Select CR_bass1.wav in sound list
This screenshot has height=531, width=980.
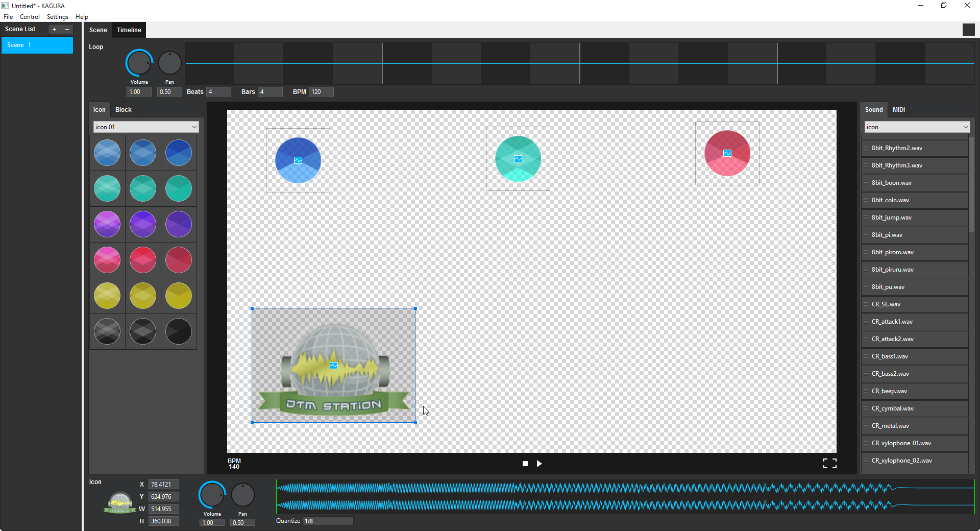coord(915,356)
